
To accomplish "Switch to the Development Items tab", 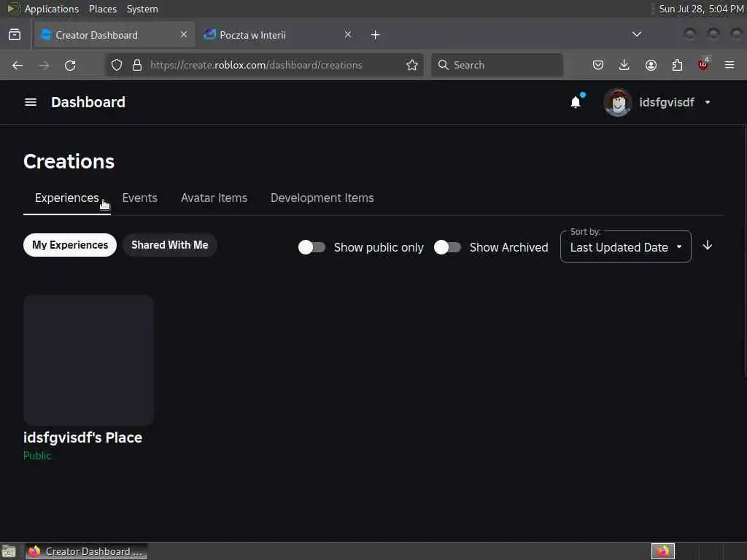I will click(x=322, y=198).
